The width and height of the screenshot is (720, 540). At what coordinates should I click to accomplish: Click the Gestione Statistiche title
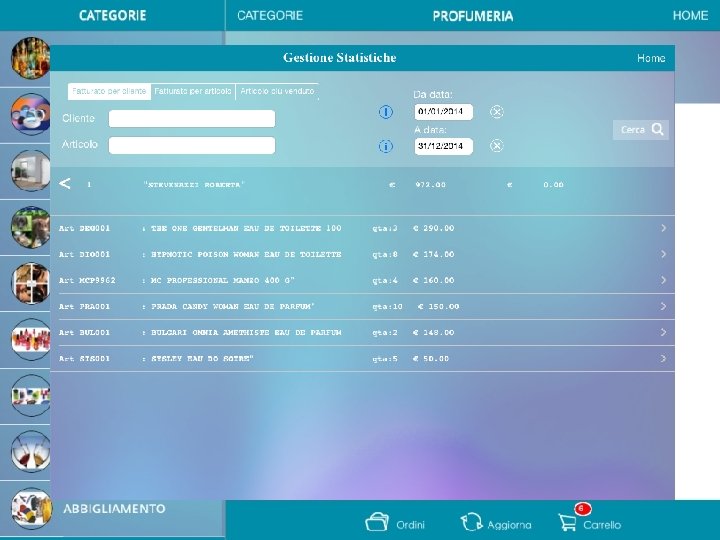[x=340, y=58]
